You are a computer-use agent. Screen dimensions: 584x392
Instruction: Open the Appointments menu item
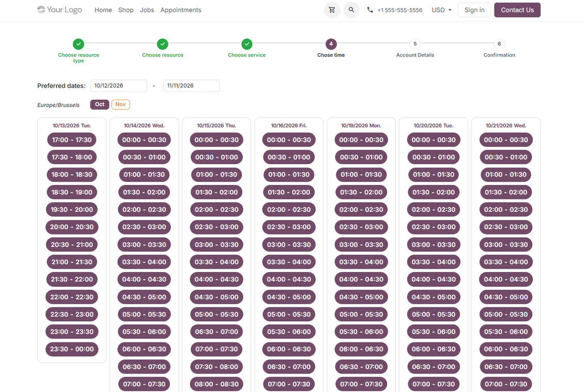coord(181,10)
